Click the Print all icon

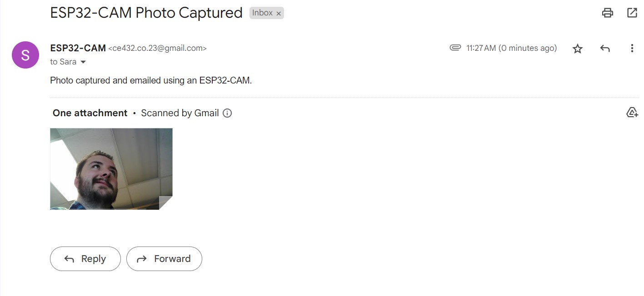607,13
